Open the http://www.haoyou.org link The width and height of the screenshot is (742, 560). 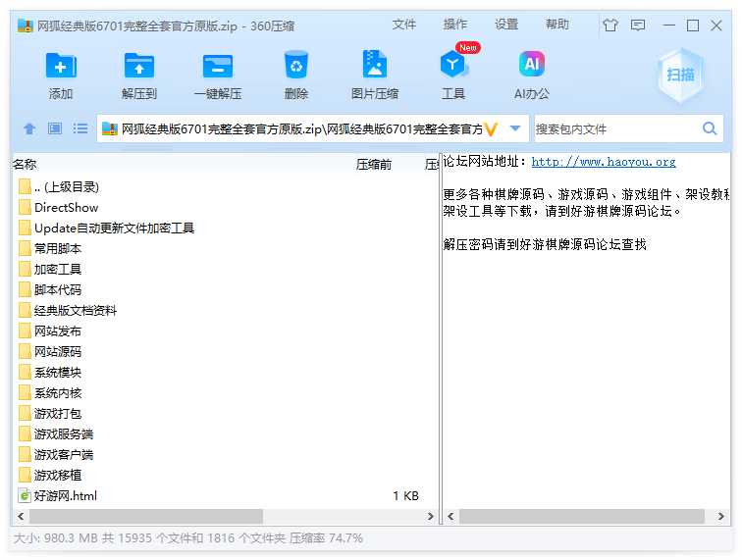pos(604,162)
